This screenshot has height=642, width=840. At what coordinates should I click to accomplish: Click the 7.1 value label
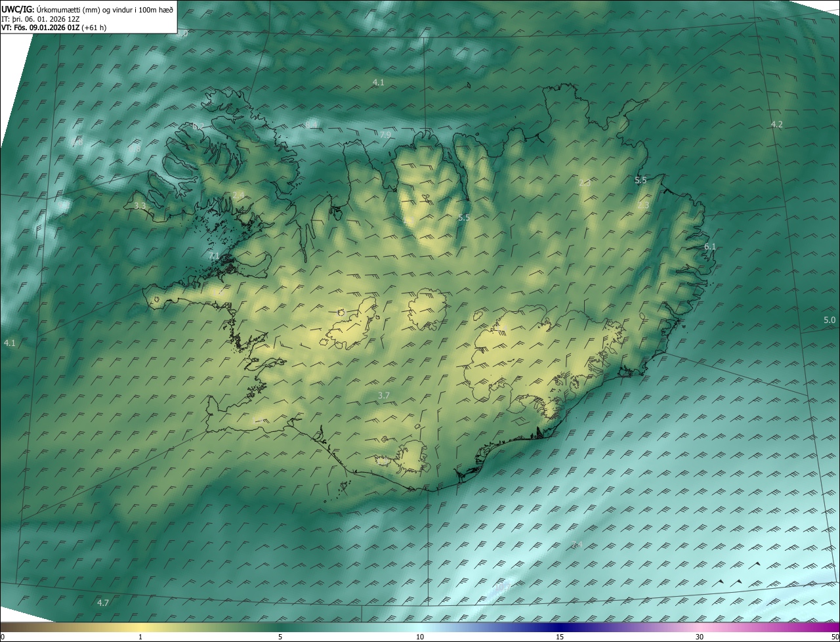pyautogui.click(x=215, y=256)
